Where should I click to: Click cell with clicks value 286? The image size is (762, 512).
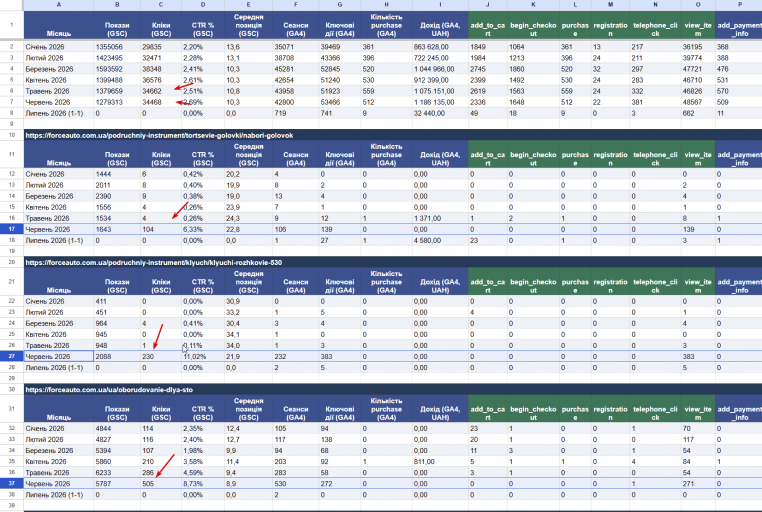(161, 473)
